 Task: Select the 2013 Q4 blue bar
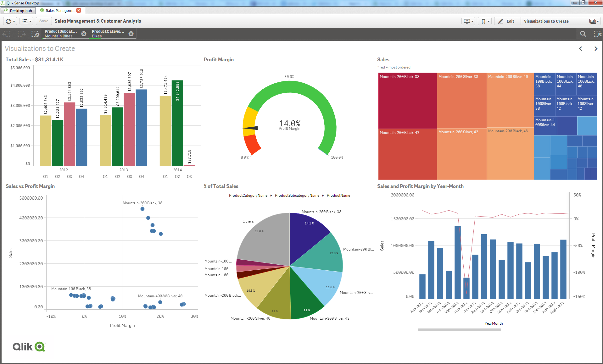point(142,128)
